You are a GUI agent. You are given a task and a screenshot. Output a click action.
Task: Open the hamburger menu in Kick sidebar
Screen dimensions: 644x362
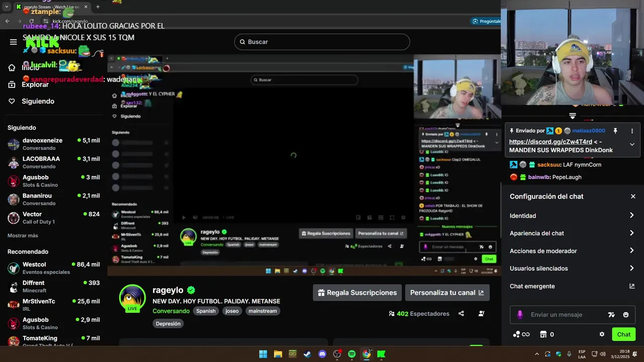click(x=14, y=42)
